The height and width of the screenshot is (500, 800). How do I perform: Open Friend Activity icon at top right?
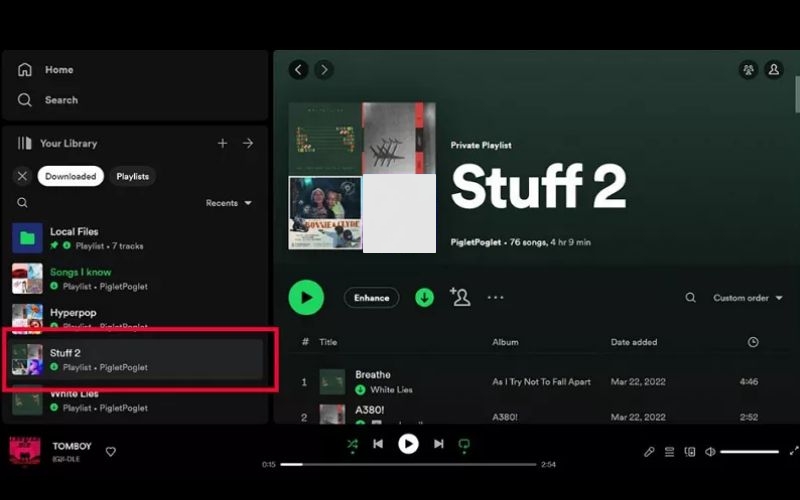coord(748,69)
